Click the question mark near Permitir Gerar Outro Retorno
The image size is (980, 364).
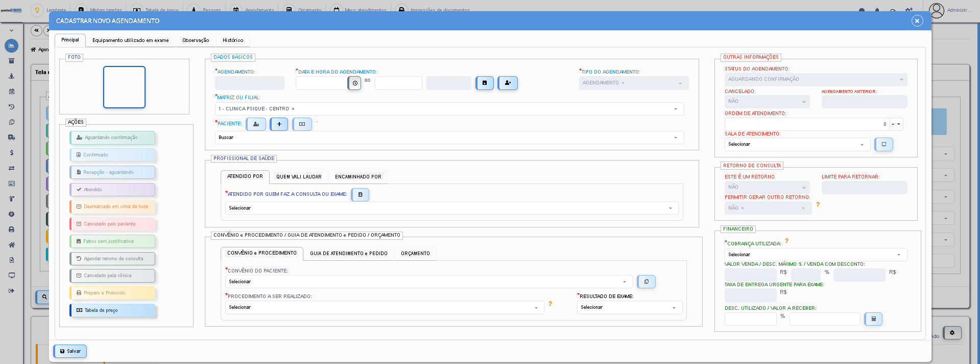818,204
